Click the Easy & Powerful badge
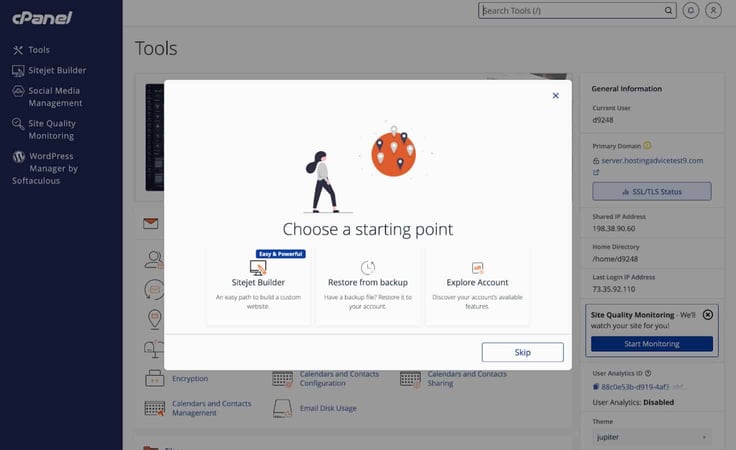Viewport: 736px width, 450px height. click(x=281, y=254)
